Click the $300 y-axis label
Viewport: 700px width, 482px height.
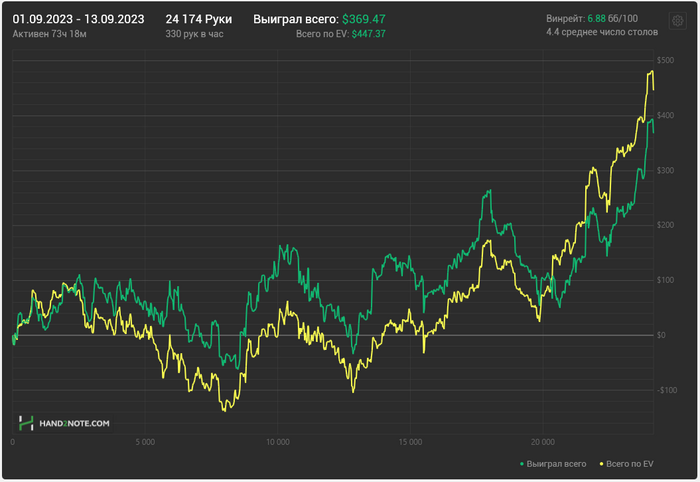pyautogui.click(x=665, y=170)
